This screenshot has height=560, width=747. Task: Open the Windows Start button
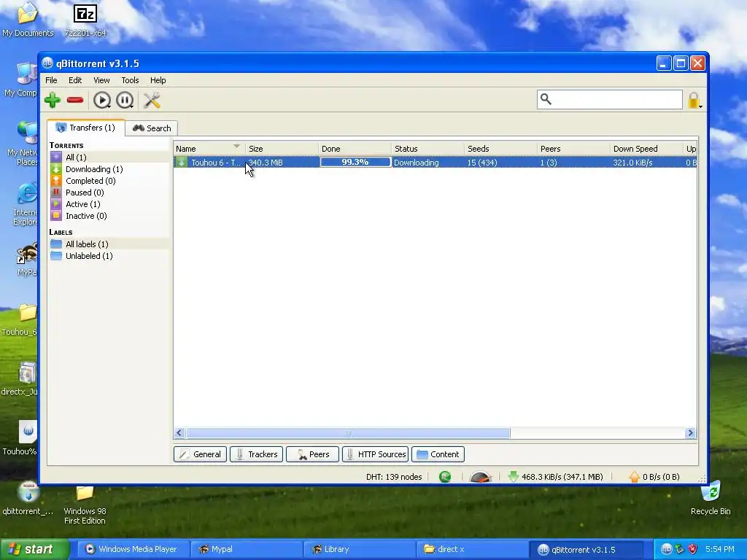[x=35, y=549]
